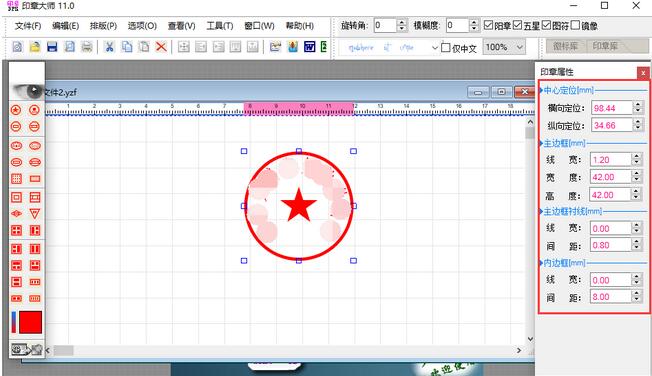
Task: Open the 文件(F) menu
Action: [28, 26]
